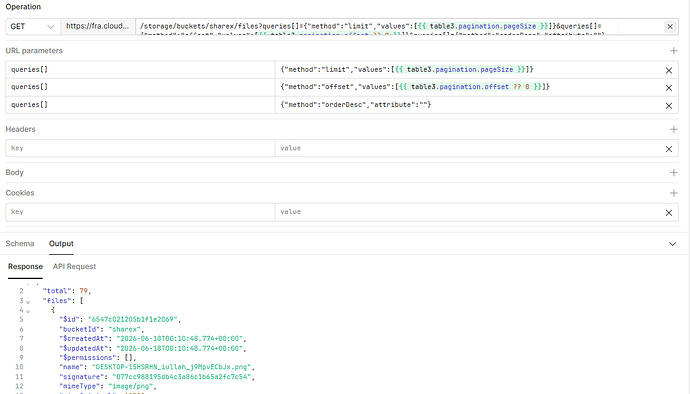Image resolution: width=690 pixels, height=394 pixels.
Task: Click the https://fra.cloud... base URL field
Action: (98, 26)
